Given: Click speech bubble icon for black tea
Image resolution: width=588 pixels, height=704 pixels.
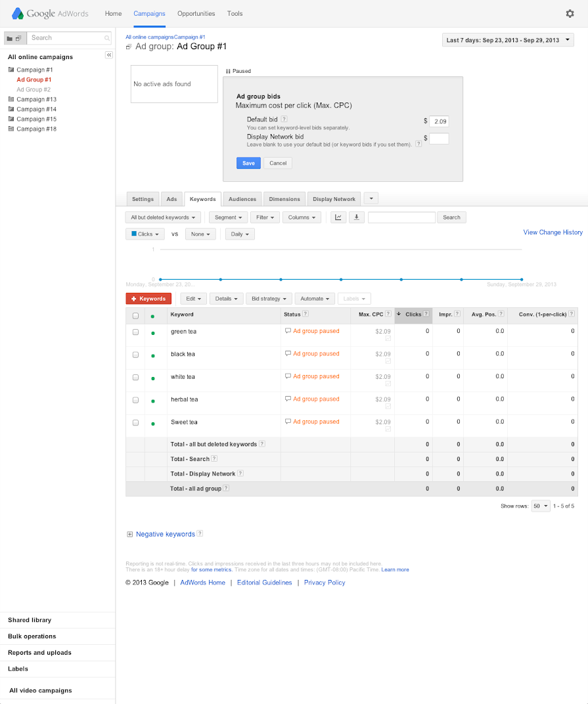Looking at the screenshot, I should pyautogui.click(x=288, y=353).
